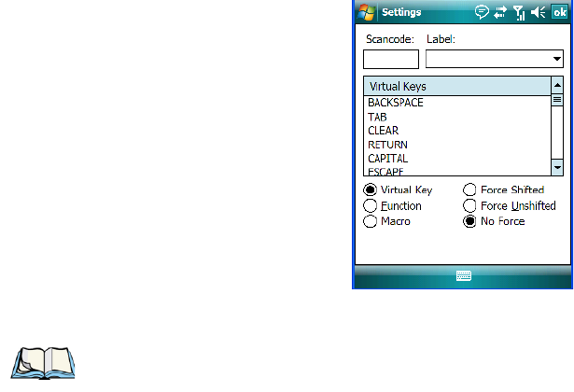Select the Virtual Key radio button

click(x=370, y=189)
